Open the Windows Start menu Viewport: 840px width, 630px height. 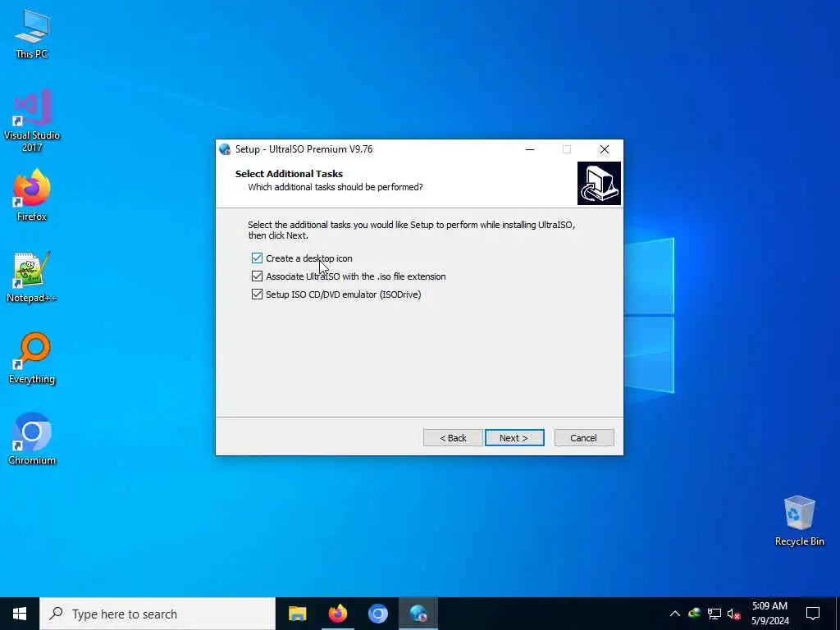pos(20,614)
